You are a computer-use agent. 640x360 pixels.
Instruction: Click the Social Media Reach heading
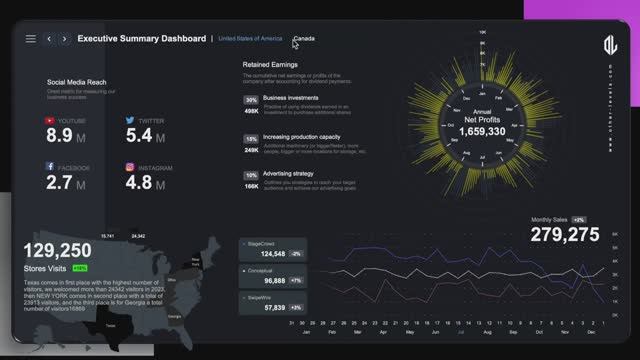tap(77, 82)
